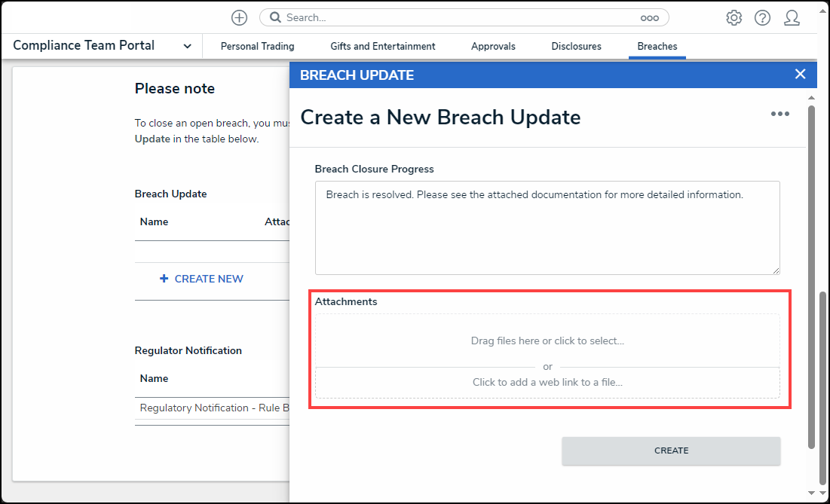Open the Breach Update ellipsis menu
This screenshot has height=504, width=830.
[779, 114]
